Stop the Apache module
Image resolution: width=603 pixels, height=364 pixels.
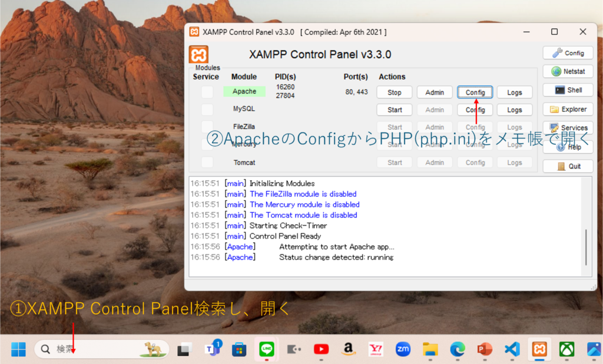click(395, 92)
